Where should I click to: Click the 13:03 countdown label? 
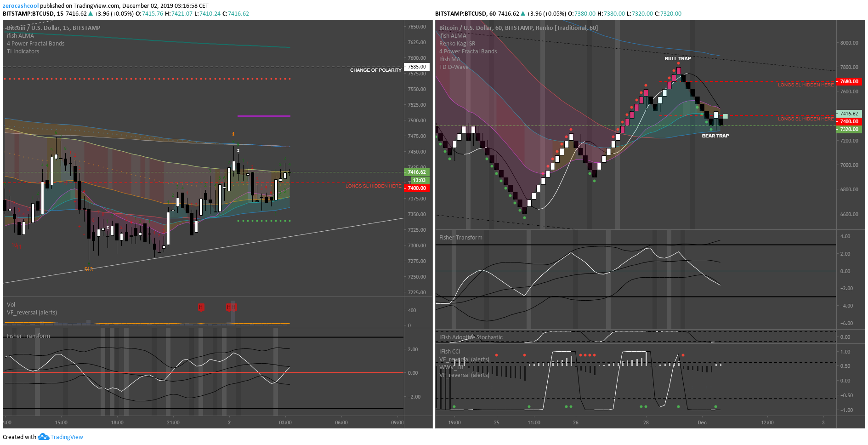(x=419, y=180)
